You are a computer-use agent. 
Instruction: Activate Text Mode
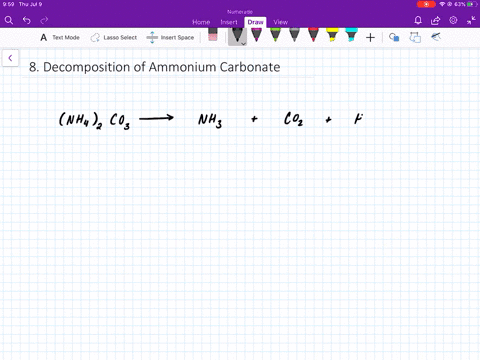pos(60,38)
